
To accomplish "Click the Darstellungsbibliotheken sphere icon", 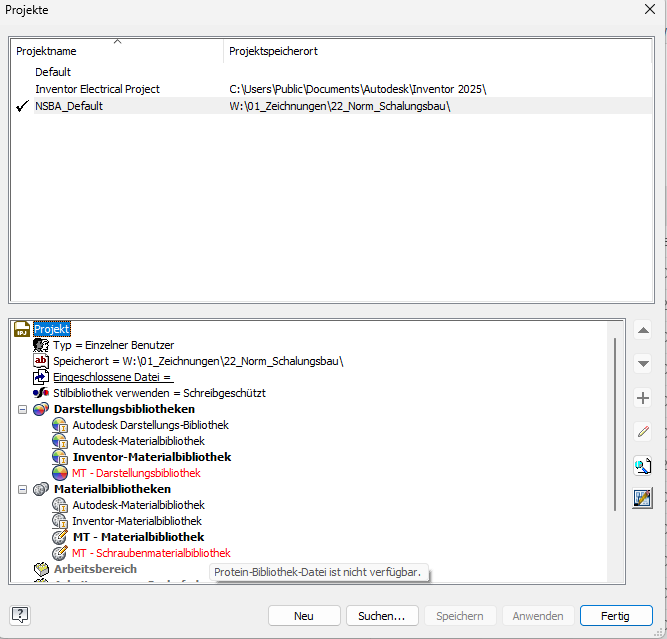I will pyautogui.click(x=41, y=409).
